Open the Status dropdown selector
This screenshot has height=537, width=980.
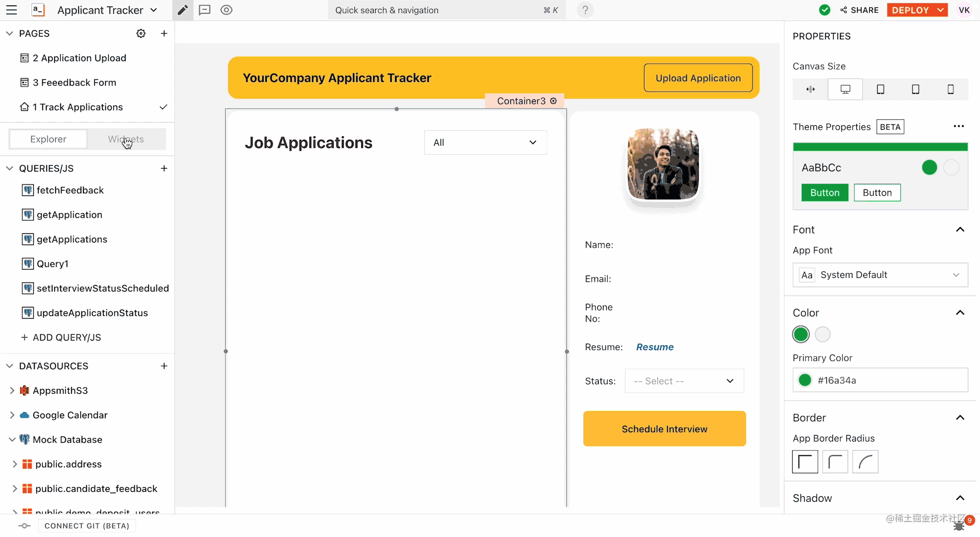685,381
